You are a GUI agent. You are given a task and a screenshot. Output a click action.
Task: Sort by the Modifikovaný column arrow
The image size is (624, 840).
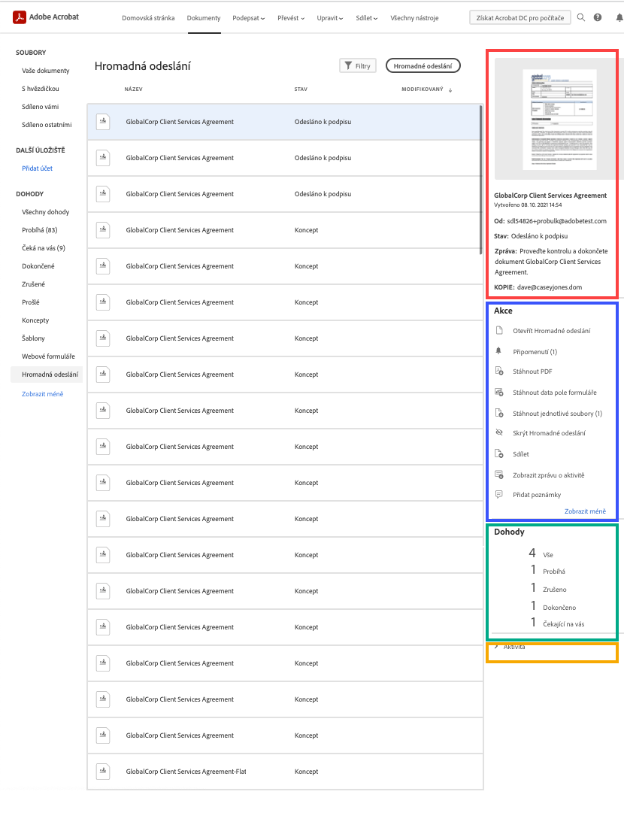pos(450,90)
